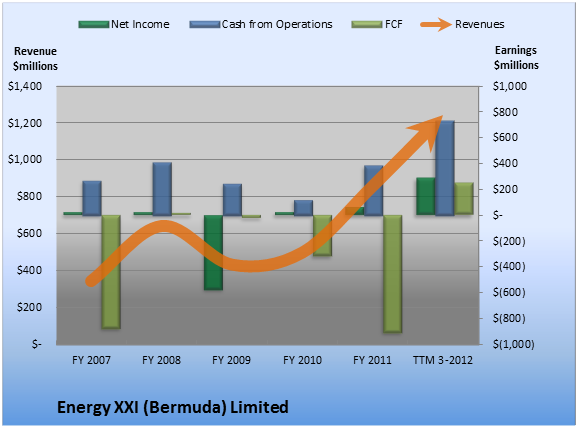
Task: Click the "$600" label on the left Revenue axis
Action: coord(29,233)
